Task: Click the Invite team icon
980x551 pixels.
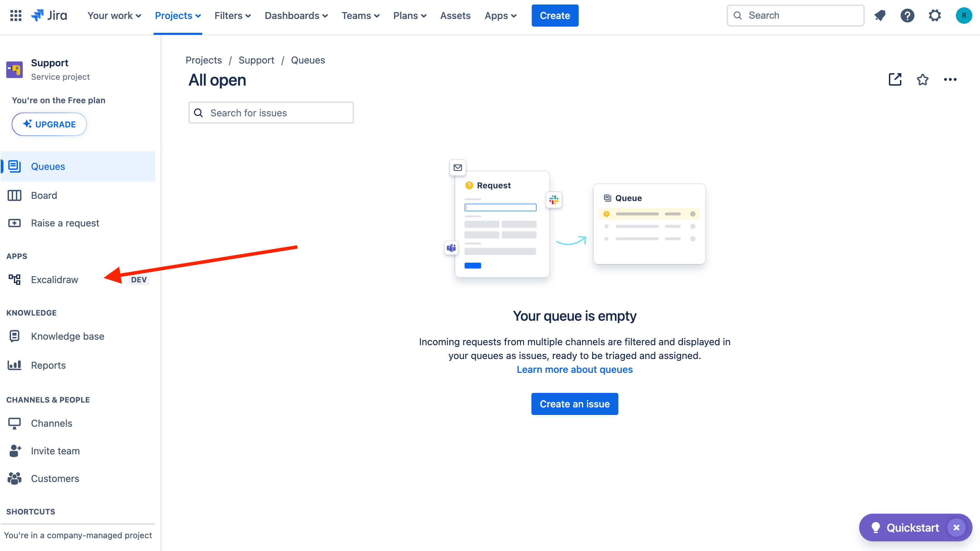Action: coord(14,451)
